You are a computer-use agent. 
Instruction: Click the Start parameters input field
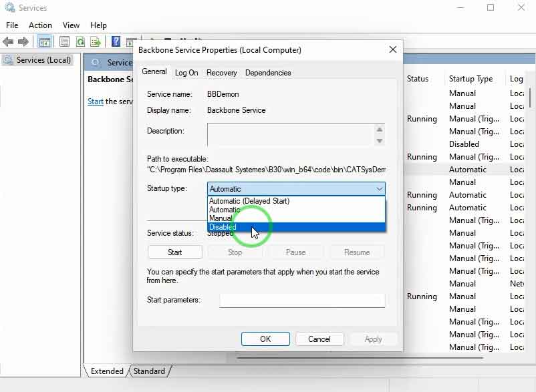pyautogui.click(x=302, y=301)
